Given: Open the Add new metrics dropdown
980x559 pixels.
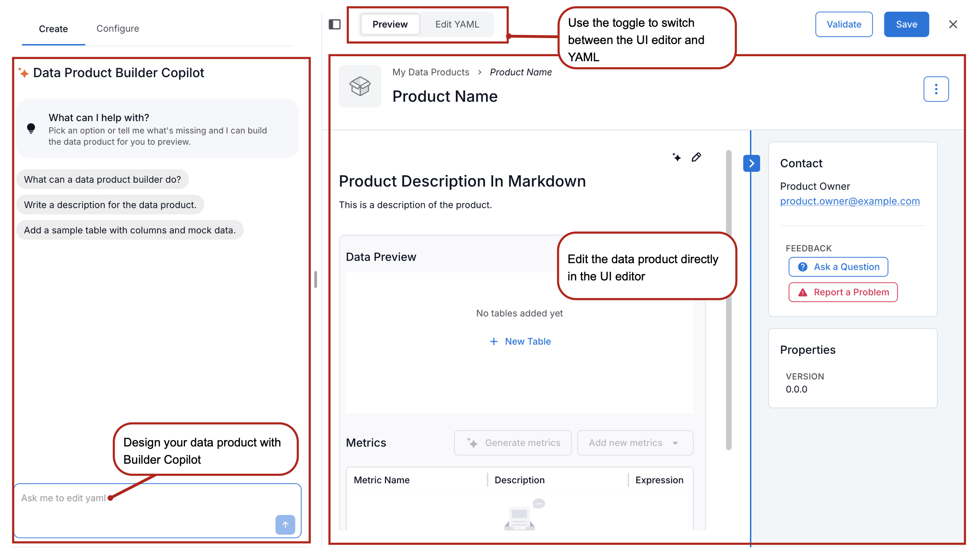Looking at the screenshot, I should 634,443.
